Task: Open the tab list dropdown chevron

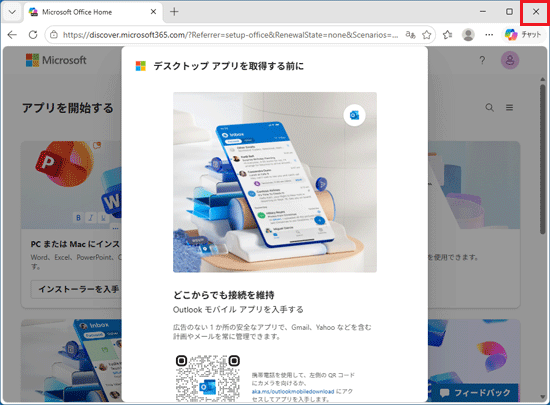Action: tap(12, 12)
